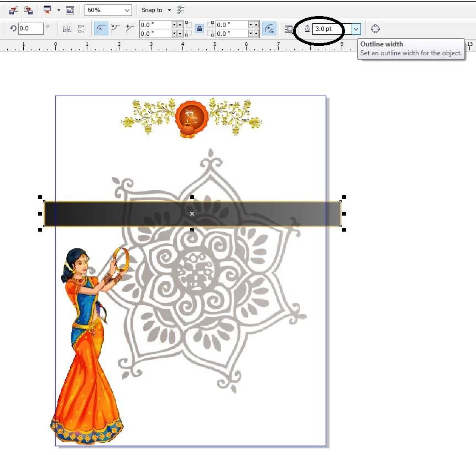Decrease the bottom-right corner radius with the down arrow
The height and width of the screenshot is (455, 476).
click(251, 33)
